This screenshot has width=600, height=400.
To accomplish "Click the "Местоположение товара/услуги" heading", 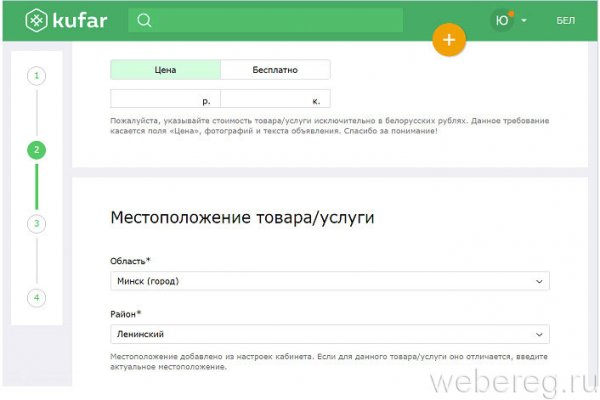I will pyautogui.click(x=240, y=217).
